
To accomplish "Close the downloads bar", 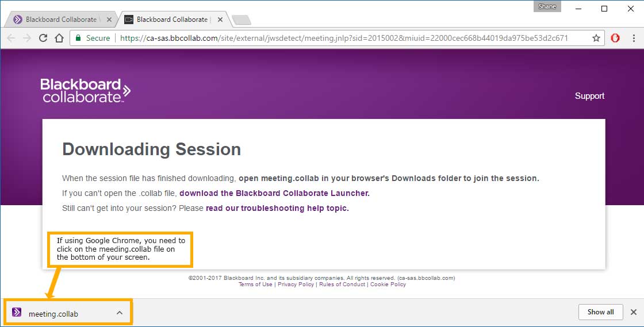I will [x=633, y=312].
